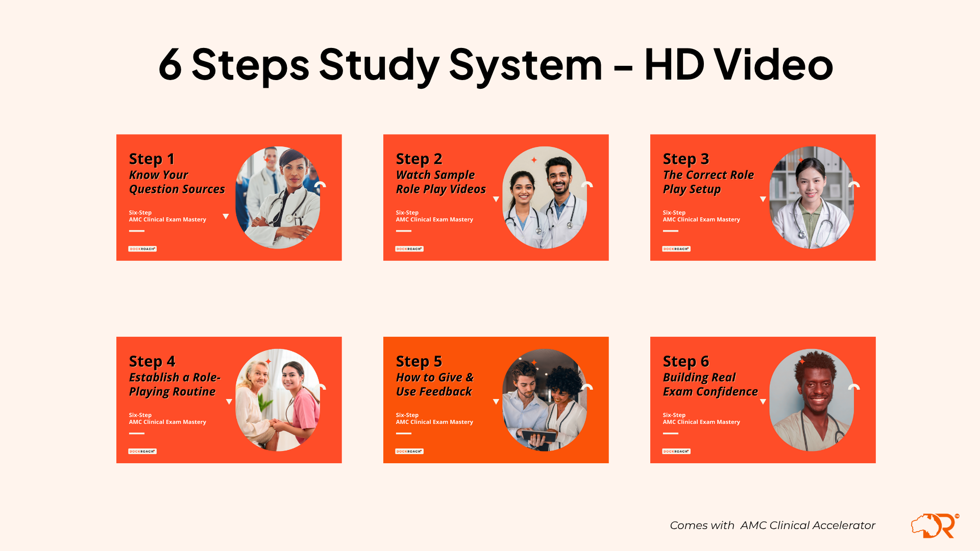Open the Step 4 doctor and patient photo
Image resolution: width=980 pixels, height=551 pixels.
(278, 400)
